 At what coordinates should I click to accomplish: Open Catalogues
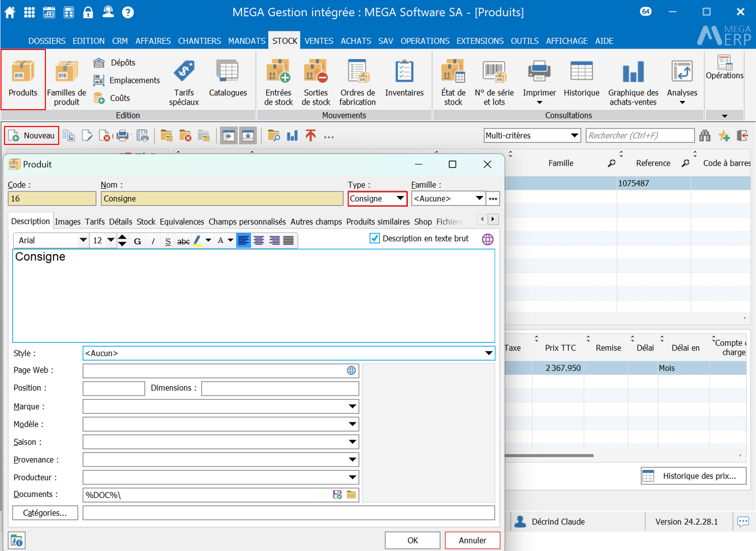pos(228,79)
